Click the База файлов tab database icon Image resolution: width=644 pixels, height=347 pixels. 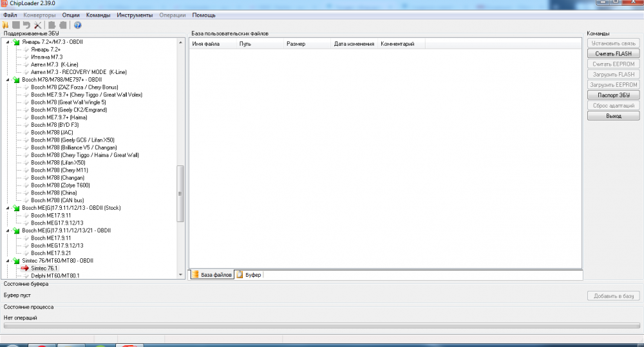[x=195, y=275]
